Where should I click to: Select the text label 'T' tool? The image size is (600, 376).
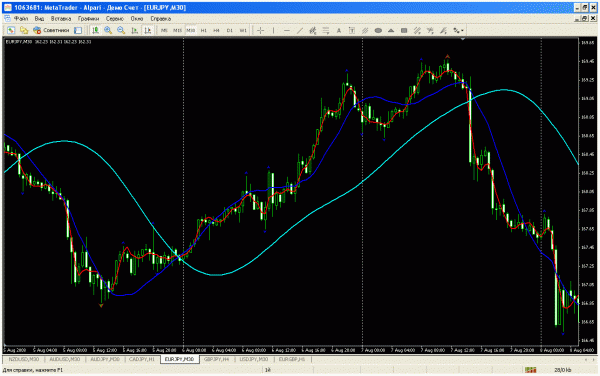[352, 30]
